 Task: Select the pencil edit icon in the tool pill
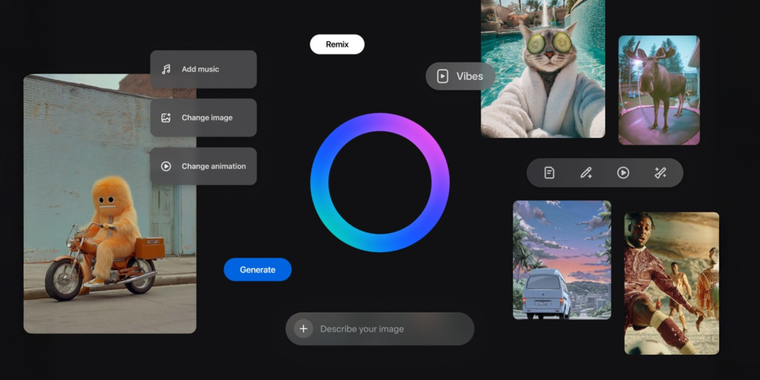click(x=586, y=173)
